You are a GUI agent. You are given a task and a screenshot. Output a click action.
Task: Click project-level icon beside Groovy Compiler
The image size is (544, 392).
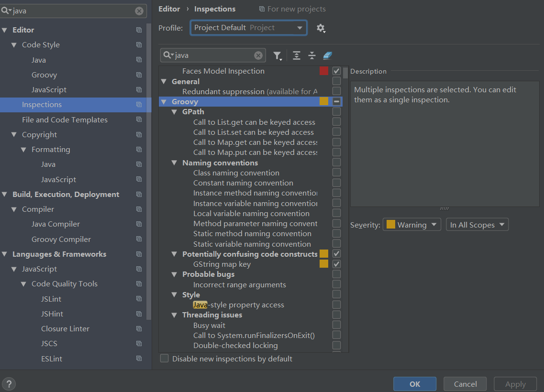139,239
